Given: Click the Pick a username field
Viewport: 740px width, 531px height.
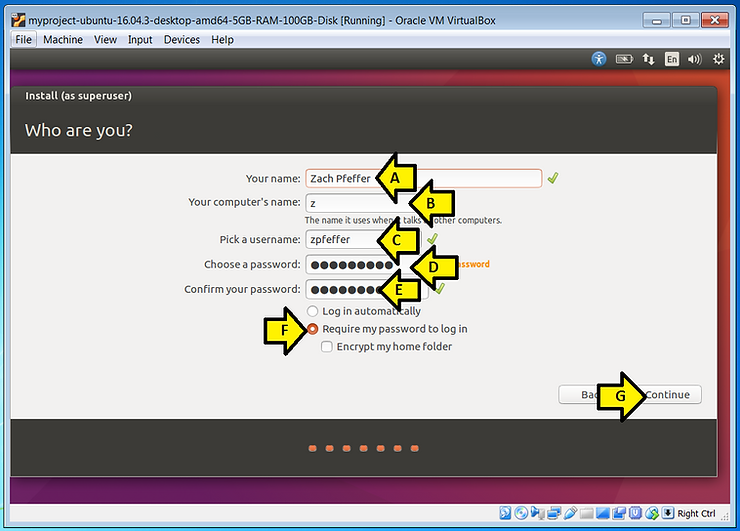Looking at the screenshot, I should click(363, 240).
